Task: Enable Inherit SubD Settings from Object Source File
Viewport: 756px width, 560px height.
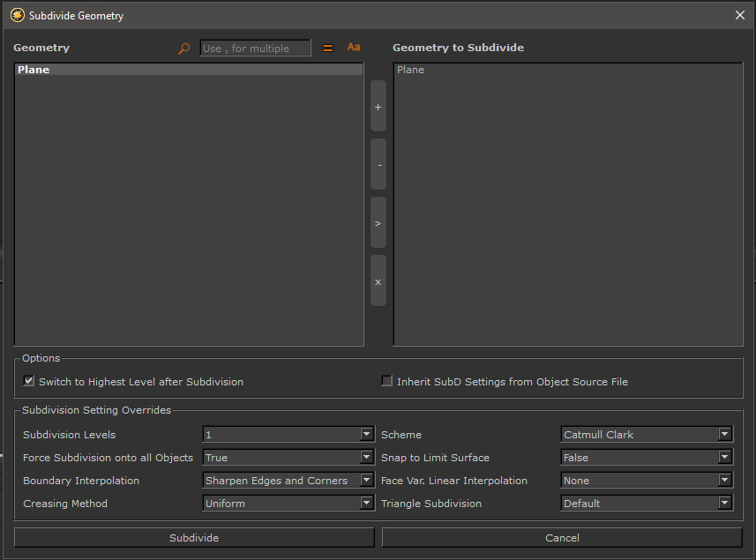Action: pyautogui.click(x=386, y=382)
